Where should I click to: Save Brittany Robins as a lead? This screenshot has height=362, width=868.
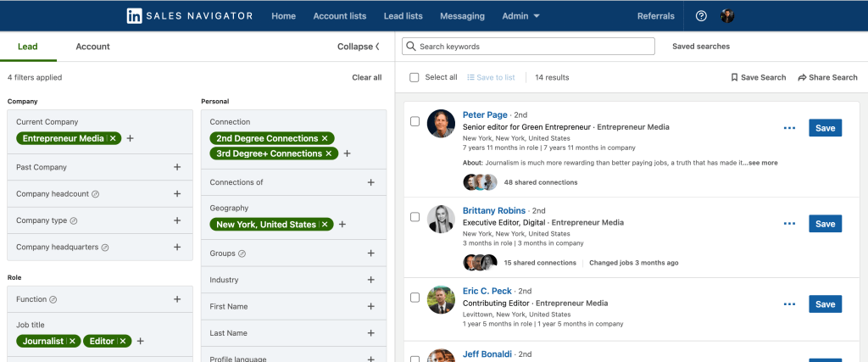click(825, 224)
